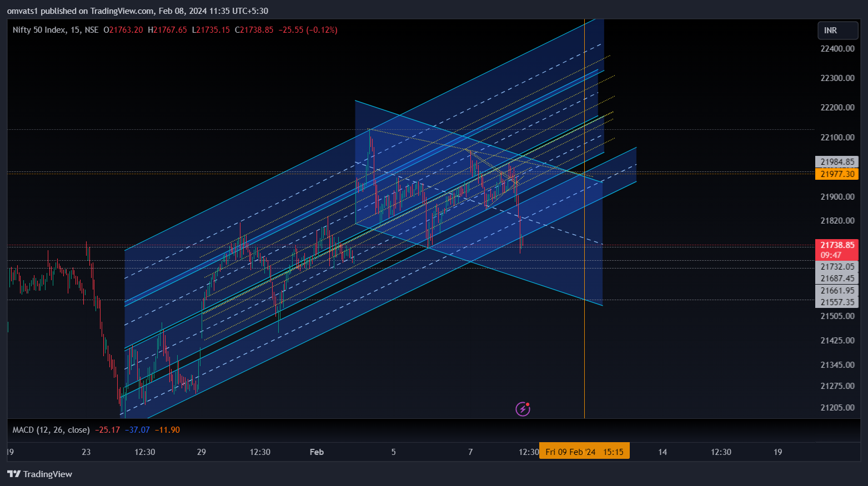Click the 21900.00 price scale value
This screenshot has width=868, height=486.
point(837,197)
